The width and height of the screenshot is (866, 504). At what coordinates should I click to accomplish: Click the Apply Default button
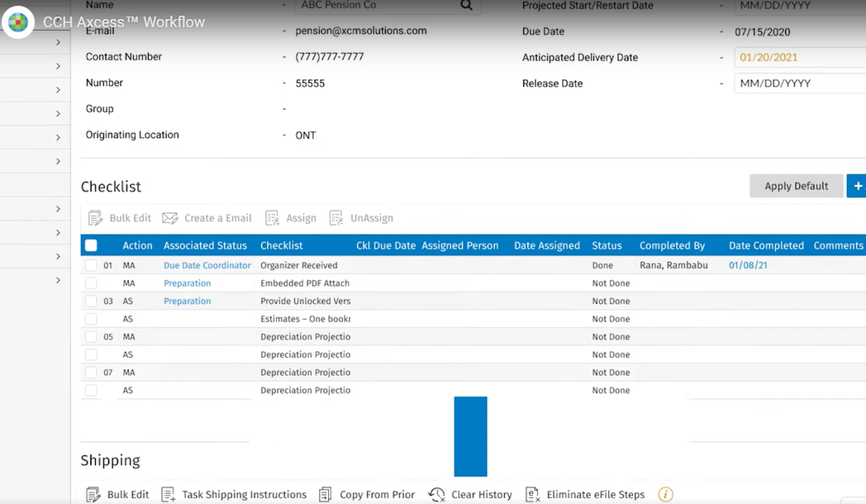(x=796, y=186)
